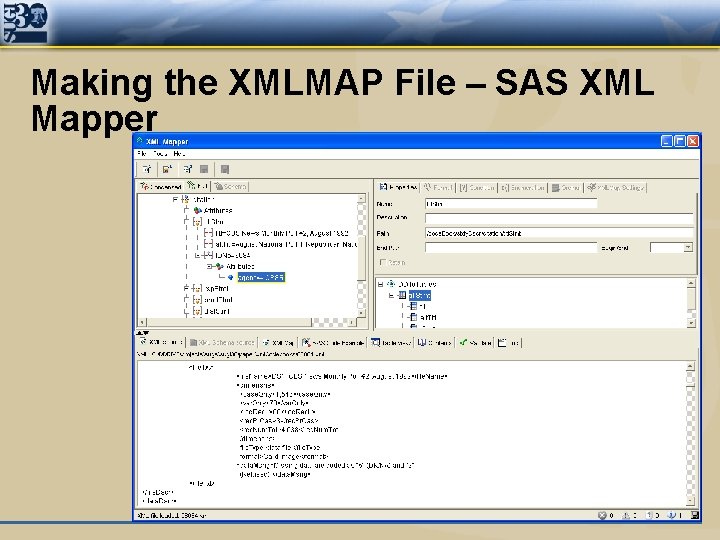Click the last visible element icon in XML tree

pyautogui.click(x=197, y=311)
